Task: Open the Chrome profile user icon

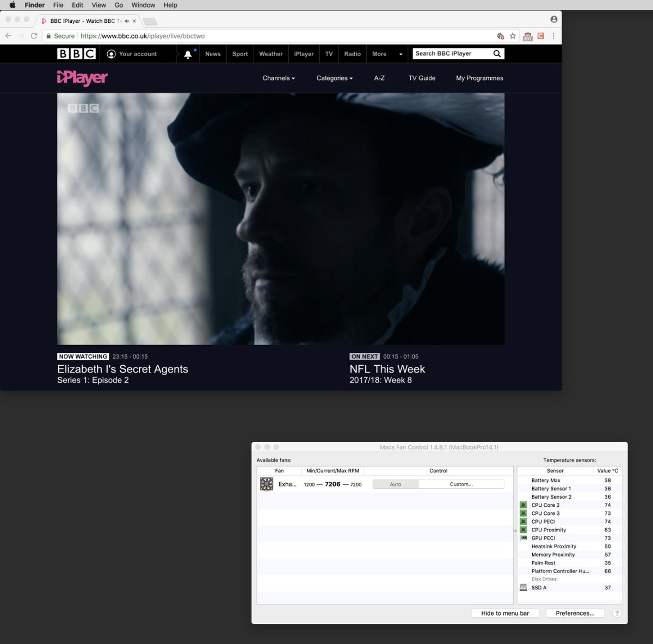Action: tap(554, 19)
